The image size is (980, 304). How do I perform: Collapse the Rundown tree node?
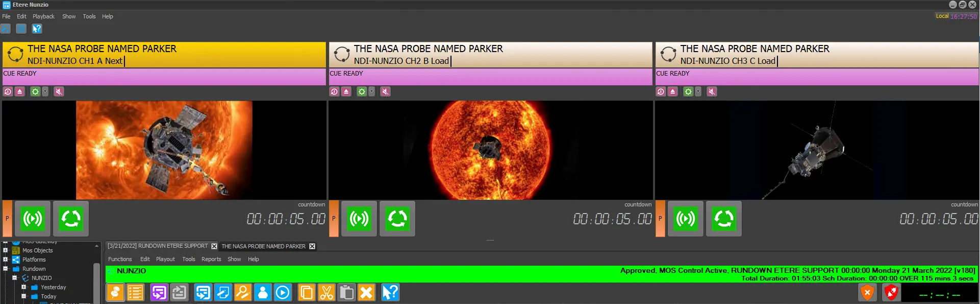pos(6,269)
